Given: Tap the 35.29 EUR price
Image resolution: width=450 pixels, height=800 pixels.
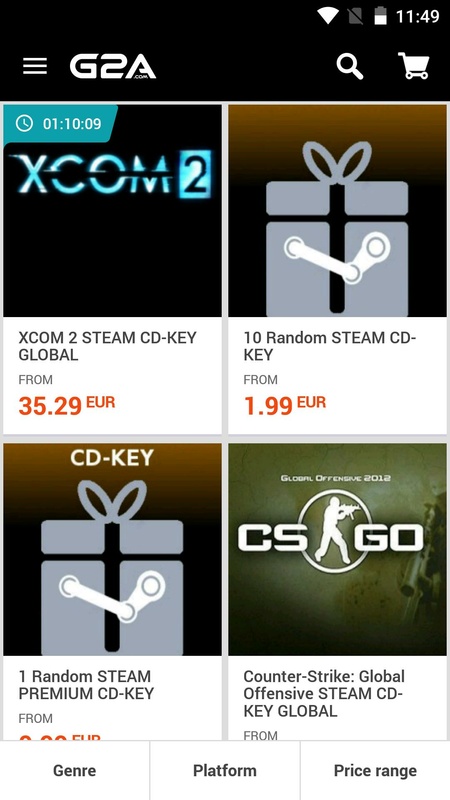Looking at the screenshot, I should [x=67, y=405].
